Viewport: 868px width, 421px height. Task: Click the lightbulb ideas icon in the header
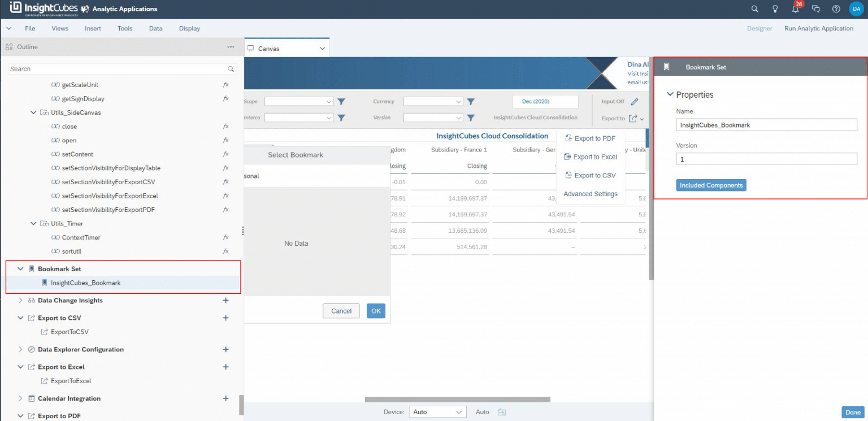775,8
